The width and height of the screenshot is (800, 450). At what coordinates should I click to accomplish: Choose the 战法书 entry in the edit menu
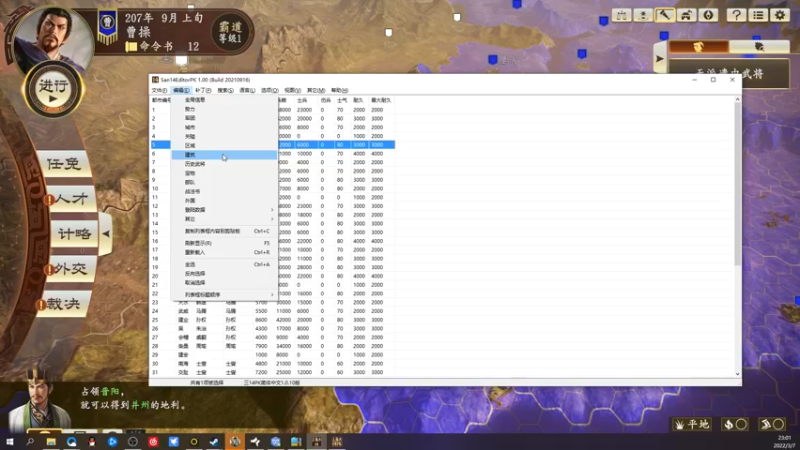(224, 191)
